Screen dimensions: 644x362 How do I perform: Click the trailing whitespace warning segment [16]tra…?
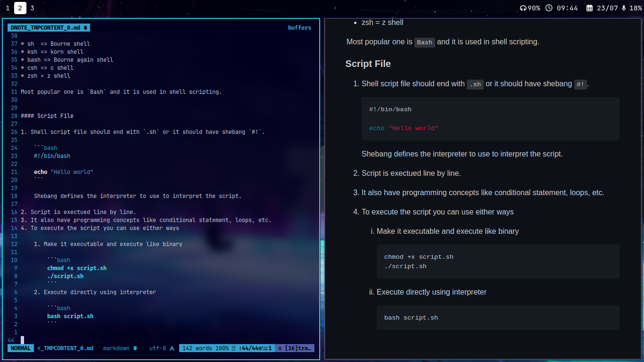[x=295, y=348]
